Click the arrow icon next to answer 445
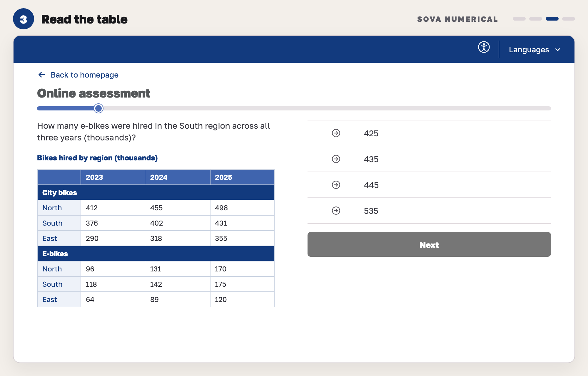The height and width of the screenshot is (376, 588). (336, 185)
